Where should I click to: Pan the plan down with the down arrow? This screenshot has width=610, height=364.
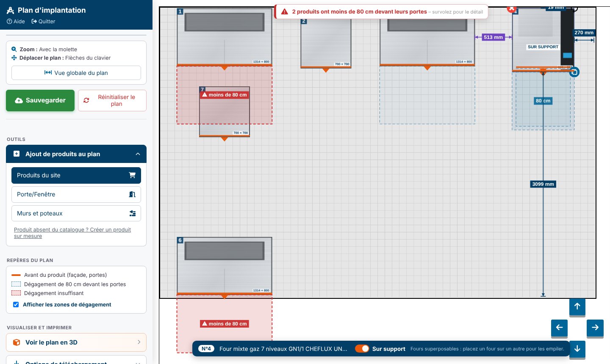[577, 349]
